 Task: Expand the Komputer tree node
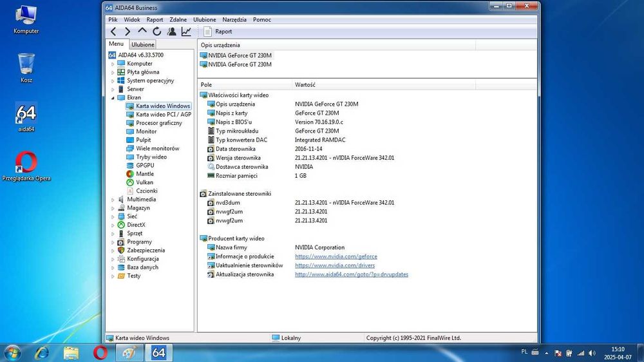click(x=113, y=64)
